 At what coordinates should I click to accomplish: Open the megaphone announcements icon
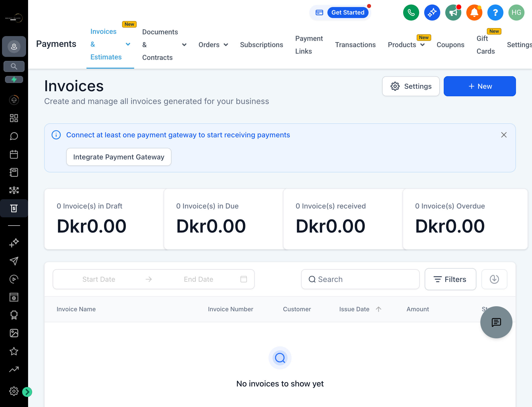point(453,13)
